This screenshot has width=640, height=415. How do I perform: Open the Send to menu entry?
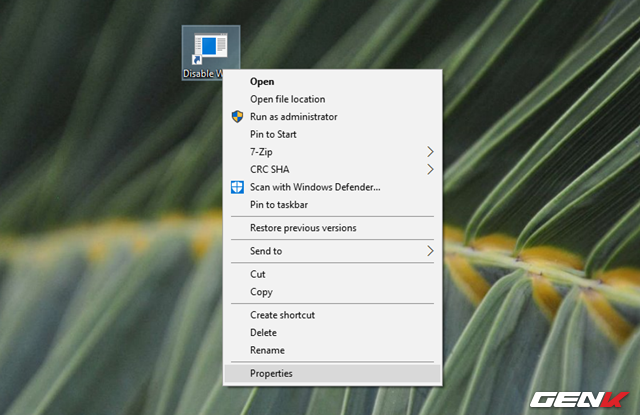pos(332,251)
